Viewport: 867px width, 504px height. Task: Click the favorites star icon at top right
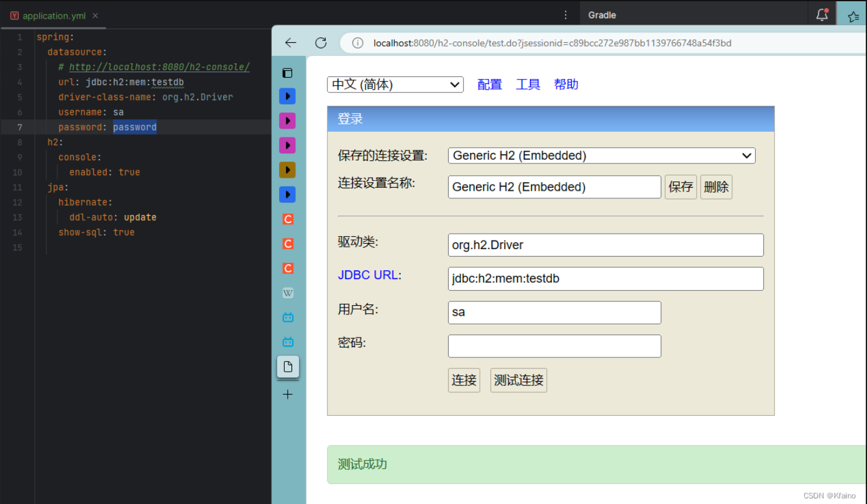coord(853,16)
